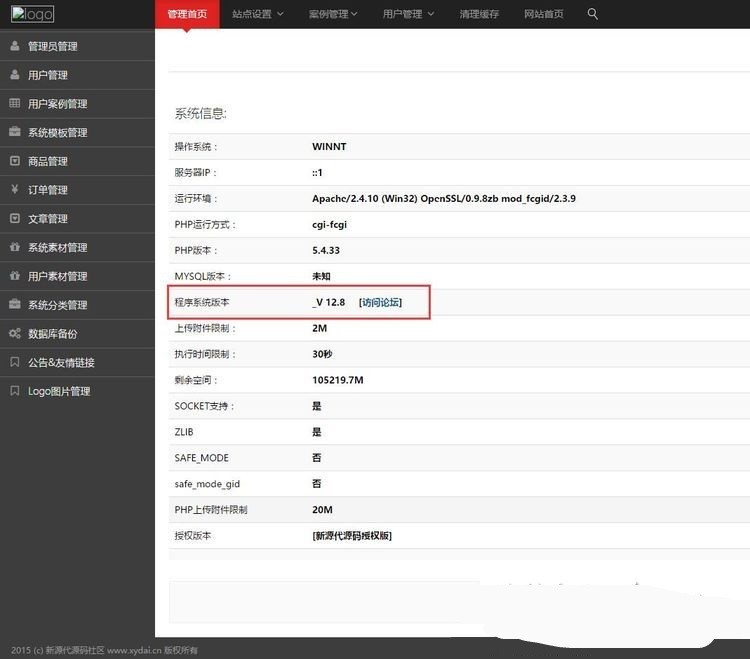This screenshot has width=750, height=659.
Task: Select the _V 12.8 program version value
Action: (329, 302)
